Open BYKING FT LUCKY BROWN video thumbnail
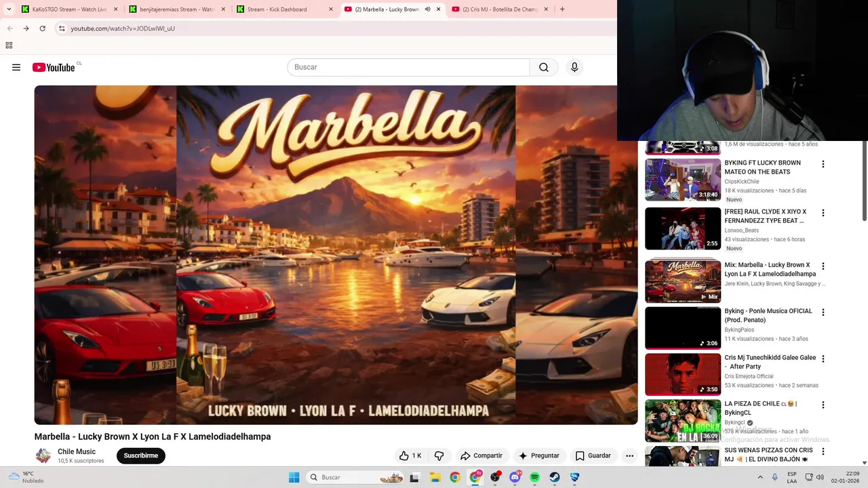 click(683, 180)
